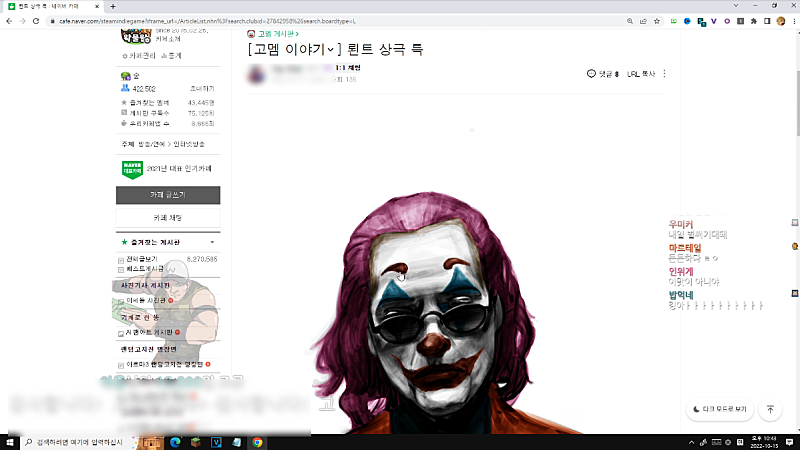Launch Microsoft Edge from the taskbar
The width and height of the screenshot is (800, 450).
point(175,442)
